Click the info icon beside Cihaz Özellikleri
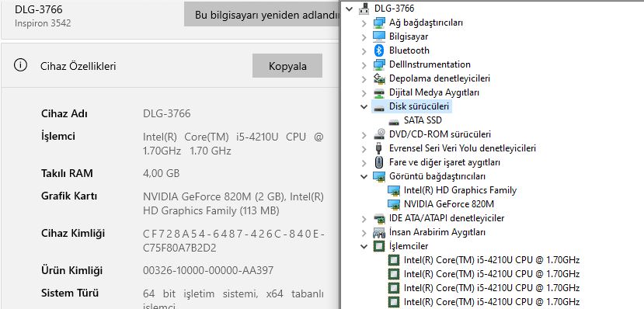Viewport: 644px width, 309px height. coord(20,65)
